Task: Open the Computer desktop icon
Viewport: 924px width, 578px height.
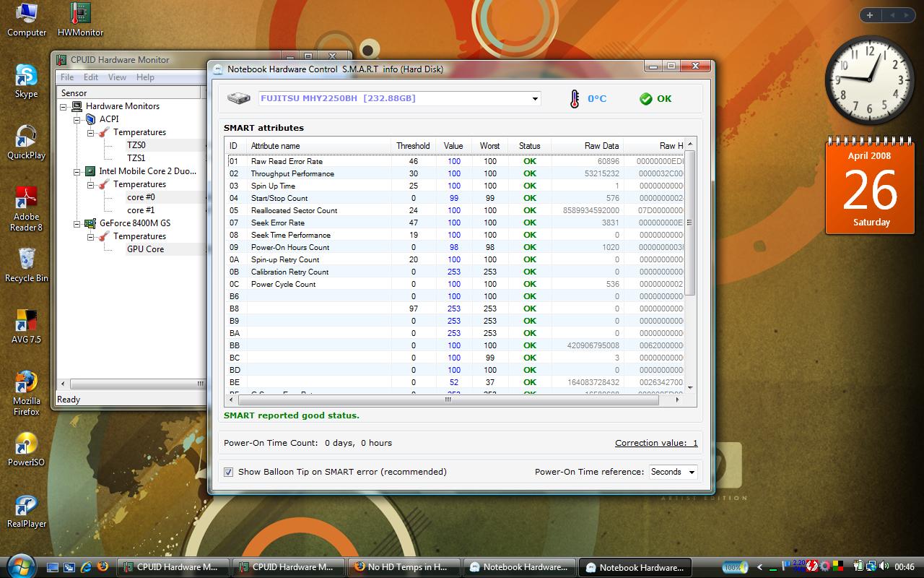Action: [27, 20]
